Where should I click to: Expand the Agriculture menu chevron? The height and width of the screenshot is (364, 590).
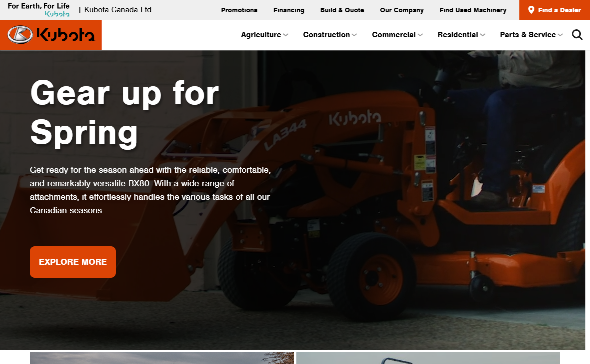(286, 35)
